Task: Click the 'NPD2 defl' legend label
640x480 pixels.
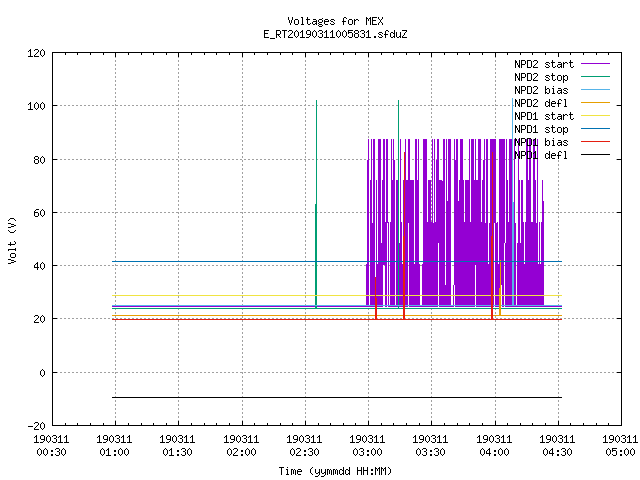Action: tap(541, 103)
